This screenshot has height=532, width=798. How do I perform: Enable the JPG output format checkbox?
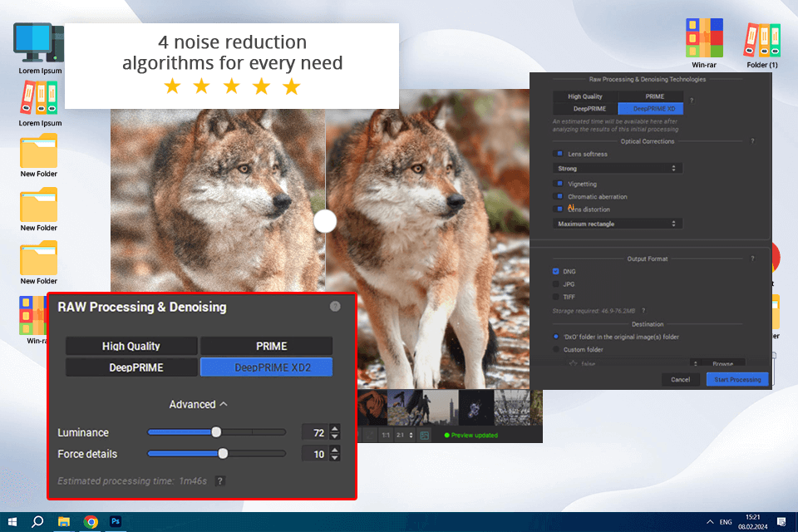click(556, 284)
